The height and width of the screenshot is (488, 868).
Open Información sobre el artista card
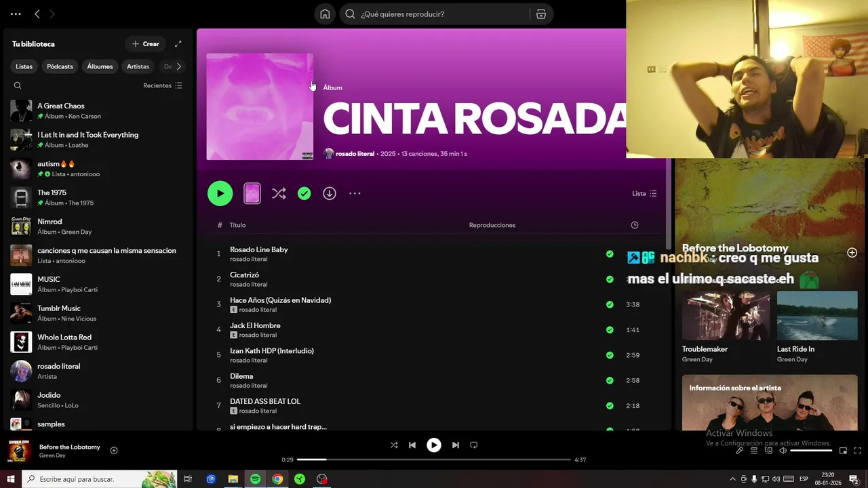coord(770,403)
